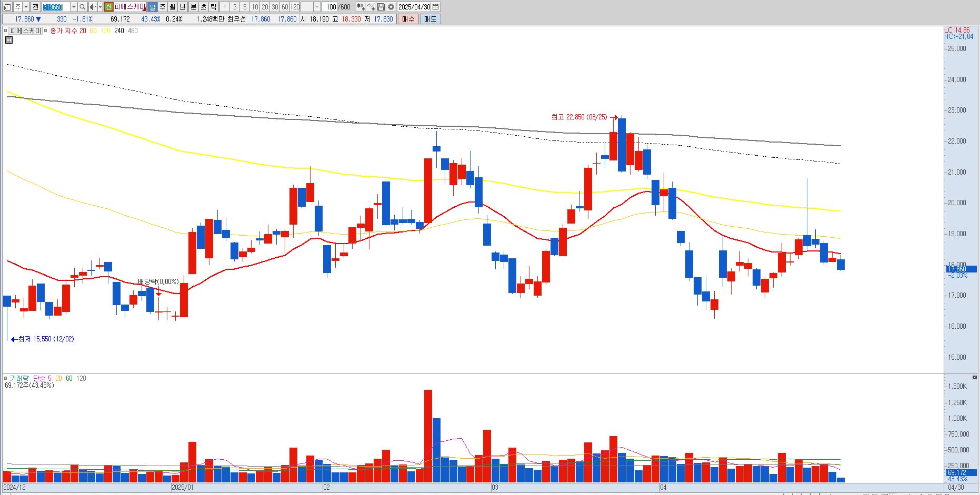Click the save floppy disk icon
Image resolution: width=980 pixels, height=495 pixels.
coord(381,7)
